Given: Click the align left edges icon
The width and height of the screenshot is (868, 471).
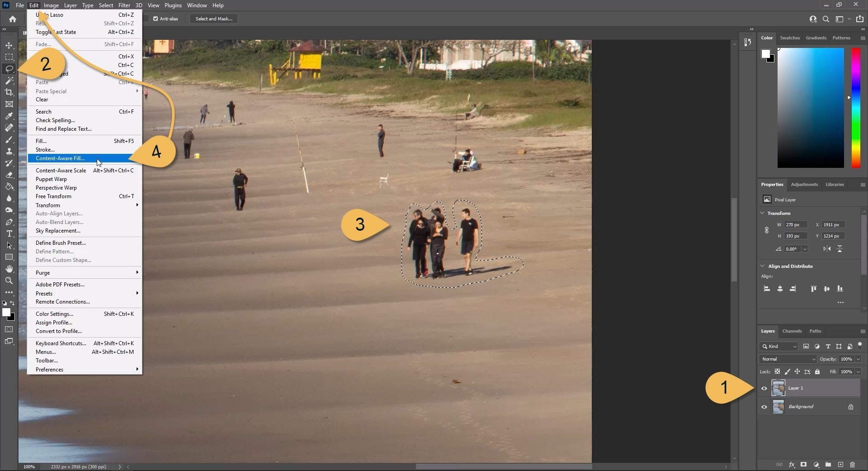Looking at the screenshot, I should coord(767,289).
